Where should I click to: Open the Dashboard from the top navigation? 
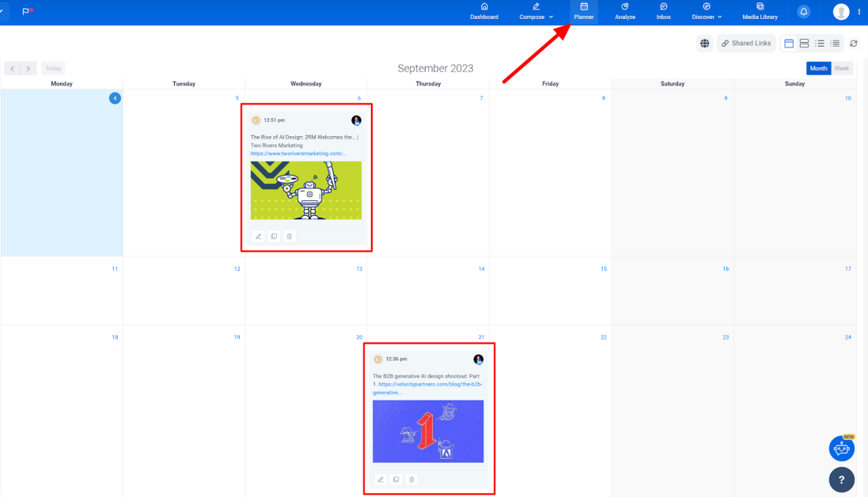[483, 11]
